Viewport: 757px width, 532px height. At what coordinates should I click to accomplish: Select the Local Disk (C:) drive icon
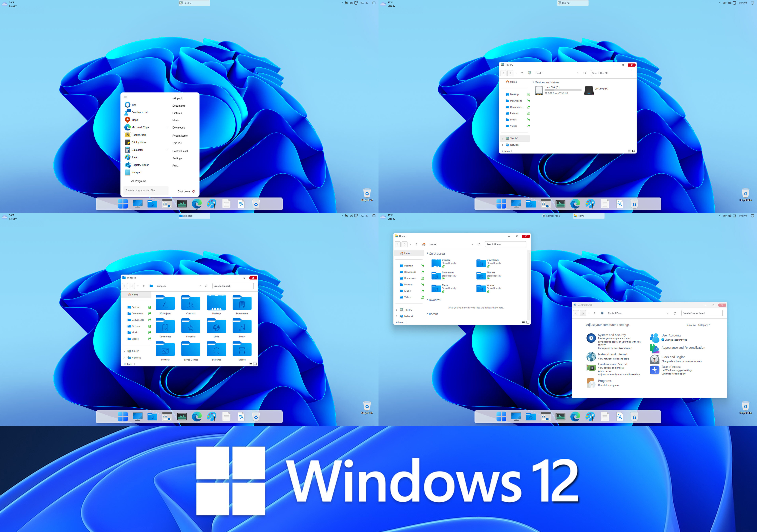pos(539,91)
